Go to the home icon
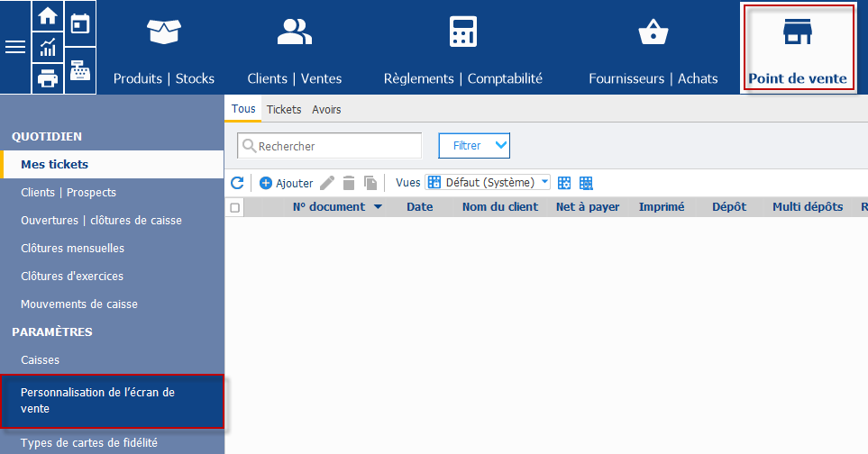868x454 pixels. (48, 16)
